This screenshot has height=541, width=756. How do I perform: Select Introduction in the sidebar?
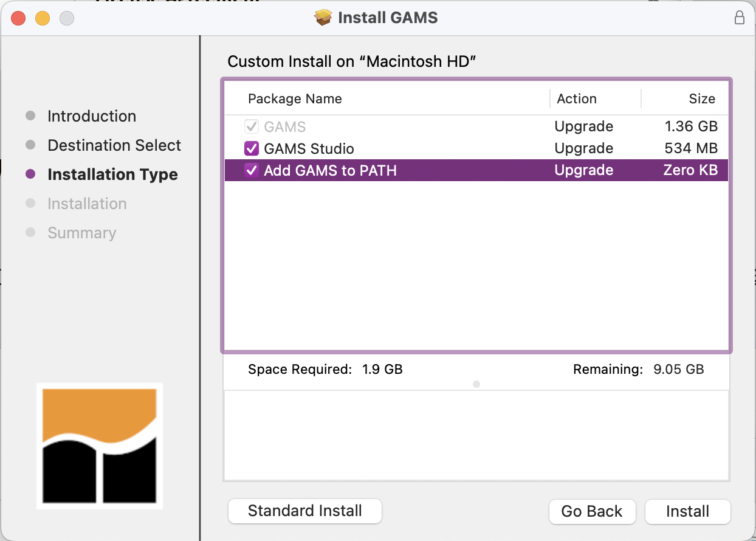[91, 115]
